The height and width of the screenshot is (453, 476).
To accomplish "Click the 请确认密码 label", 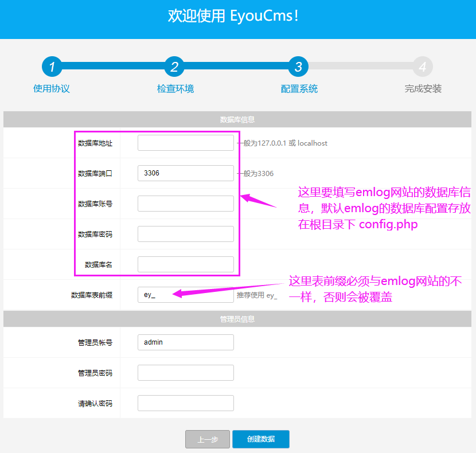I will click(x=95, y=403).
